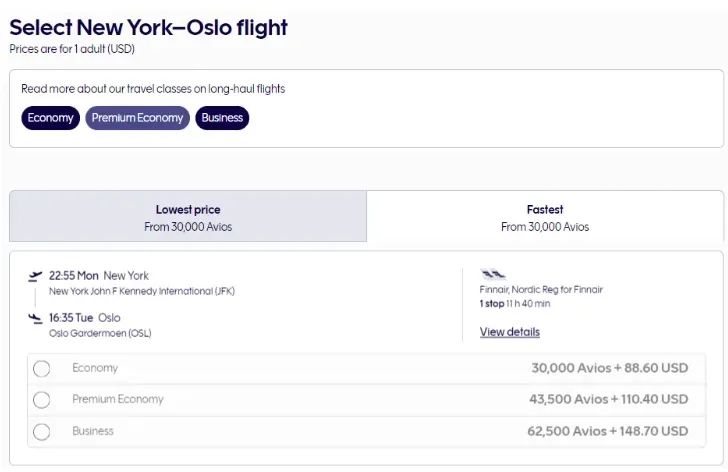Click the New York John F Kennedy airport name
Image resolution: width=728 pixels, height=472 pixels.
click(x=141, y=292)
